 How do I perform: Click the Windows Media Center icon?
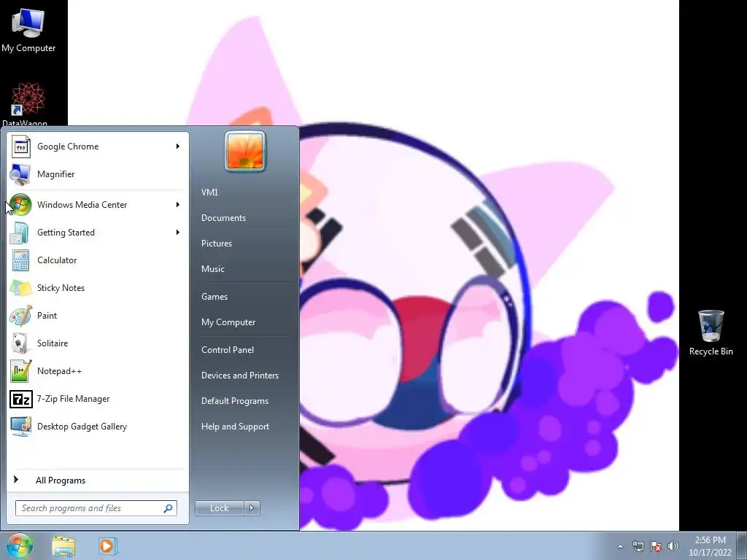tap(21, 205)
